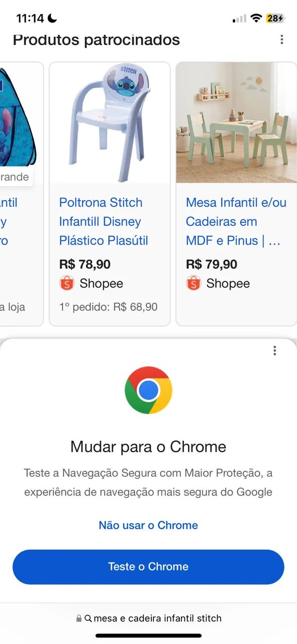
Task: Open Mesa Infantil e/ou Cadeiras product link
Action: (x=236, y=221)
